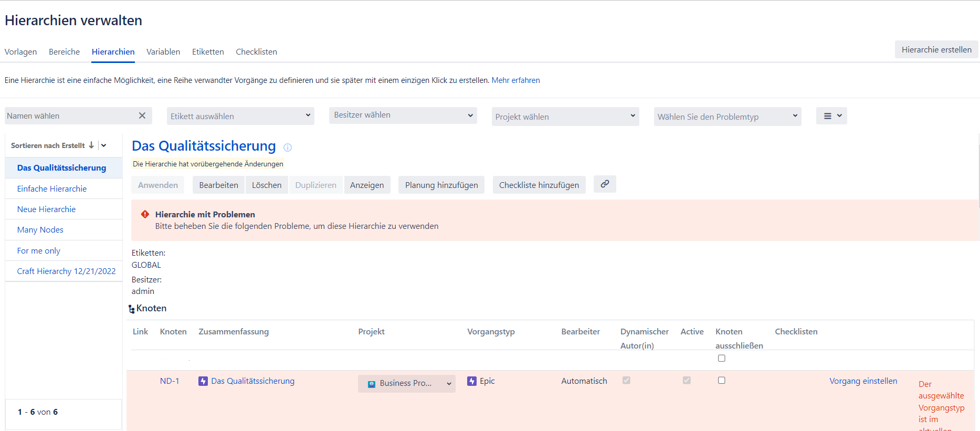Viewport: 980px width, 431px height.
Task: Expand the Besitzer wählen dropdown
Action: (403, 115)
